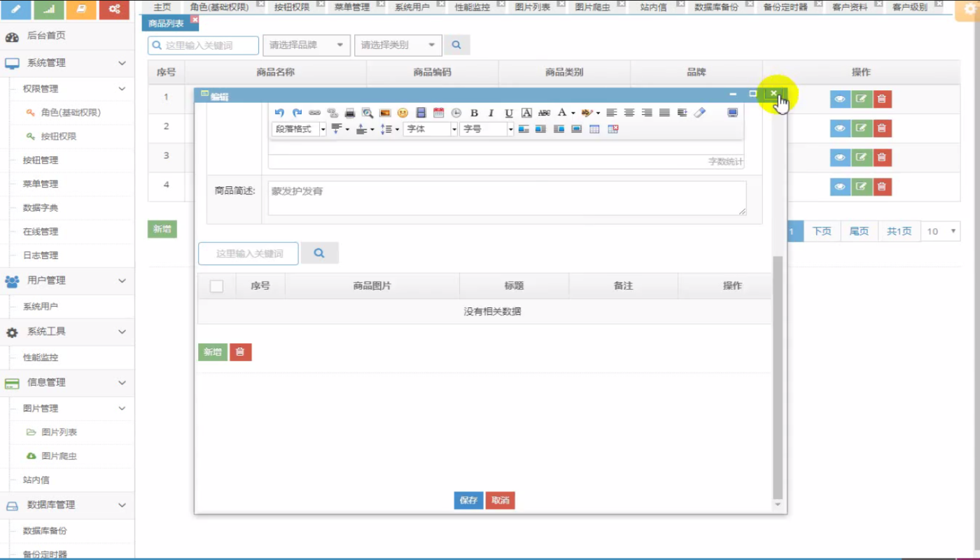Click the edit dialog vertical scrollbar
The width and height of the screenshot is (980, 560).
(778, 377)
